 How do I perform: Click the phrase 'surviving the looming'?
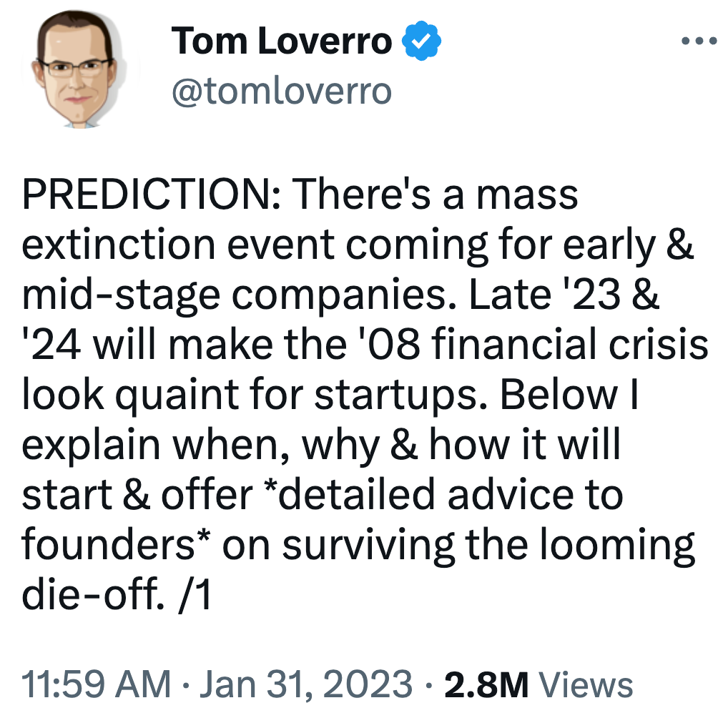tap(488, 546)
